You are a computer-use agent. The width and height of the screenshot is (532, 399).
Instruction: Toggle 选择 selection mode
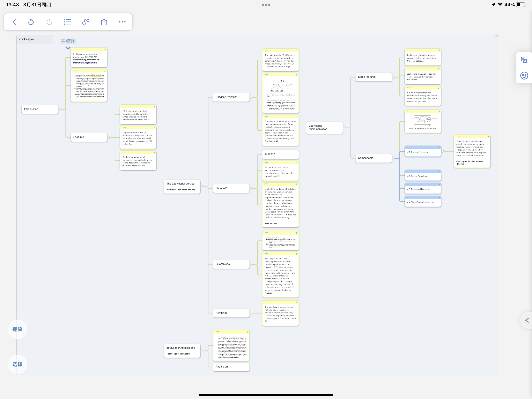coord(17,364)
